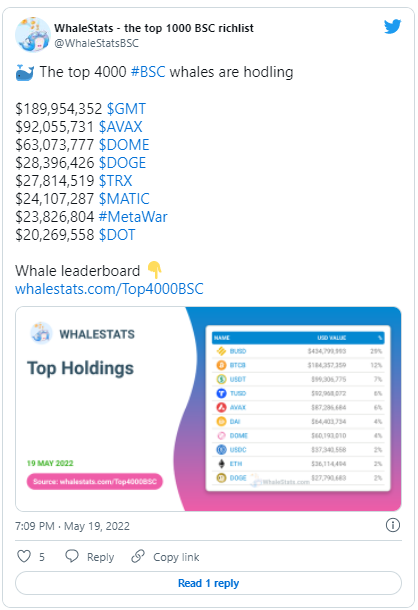The height and width of the screenshot is (610, 418).
Task: Click the reply speech bubble icon
Action: click(72, 556)
